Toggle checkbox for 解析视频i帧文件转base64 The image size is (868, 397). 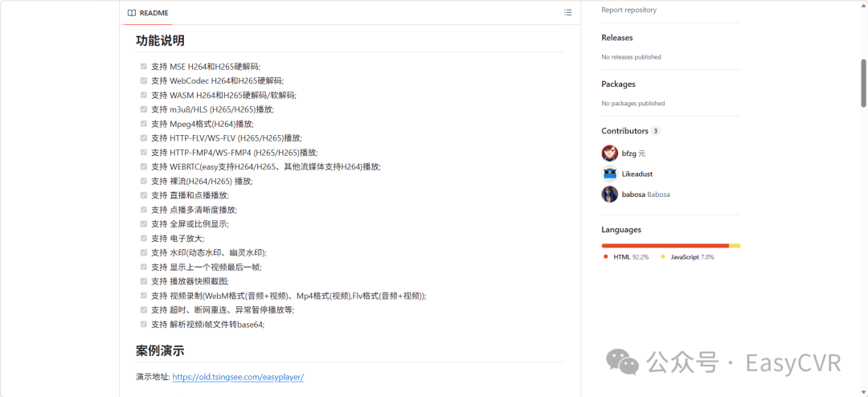coord(143,325)
